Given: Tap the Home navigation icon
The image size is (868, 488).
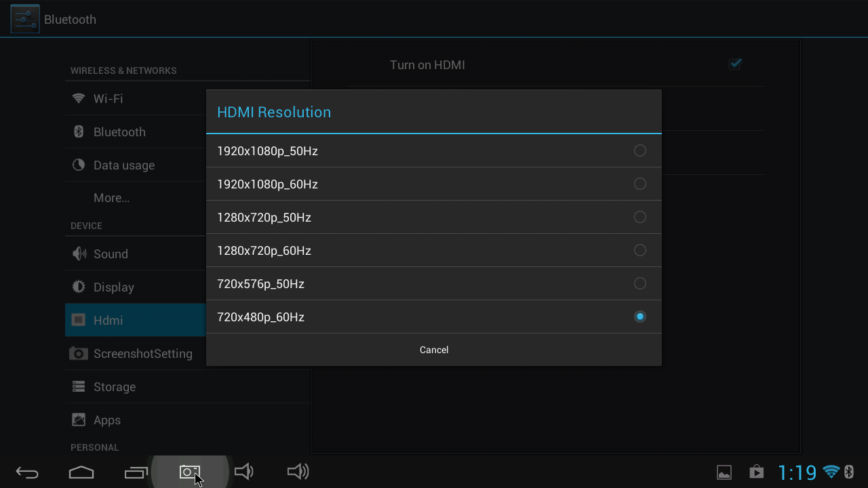Looking at the screenshot, I should 81,472.
